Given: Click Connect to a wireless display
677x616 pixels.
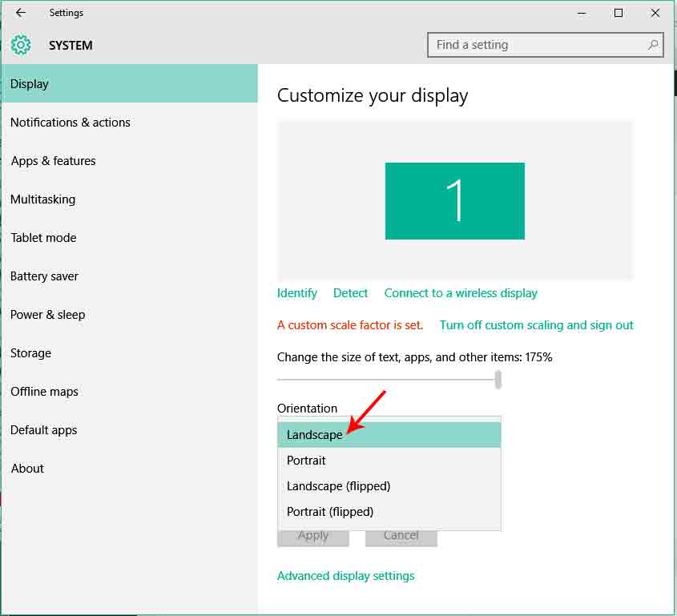Looking at the screenshot, I should click(x=461, y=293).
